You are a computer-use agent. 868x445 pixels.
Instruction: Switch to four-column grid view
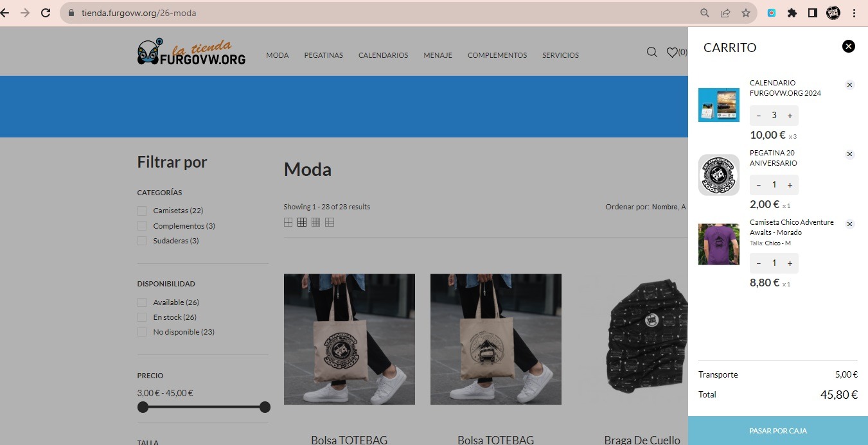point(315,222)
